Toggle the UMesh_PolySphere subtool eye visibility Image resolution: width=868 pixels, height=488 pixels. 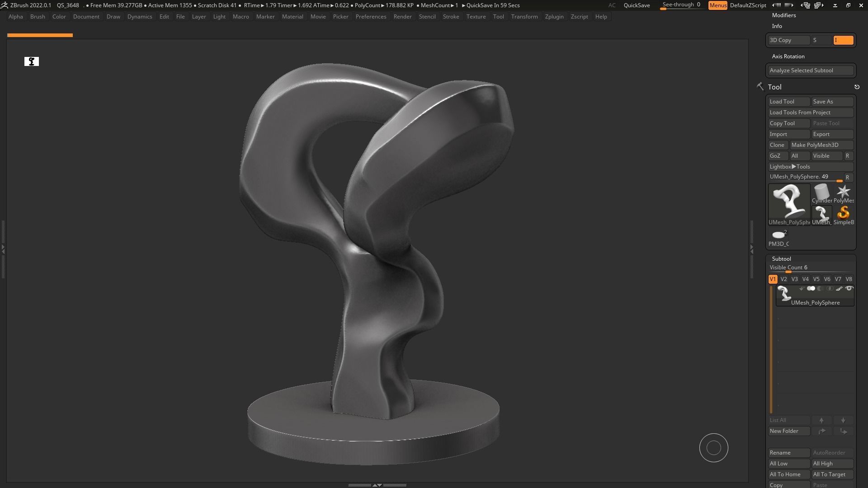[849, 288]
